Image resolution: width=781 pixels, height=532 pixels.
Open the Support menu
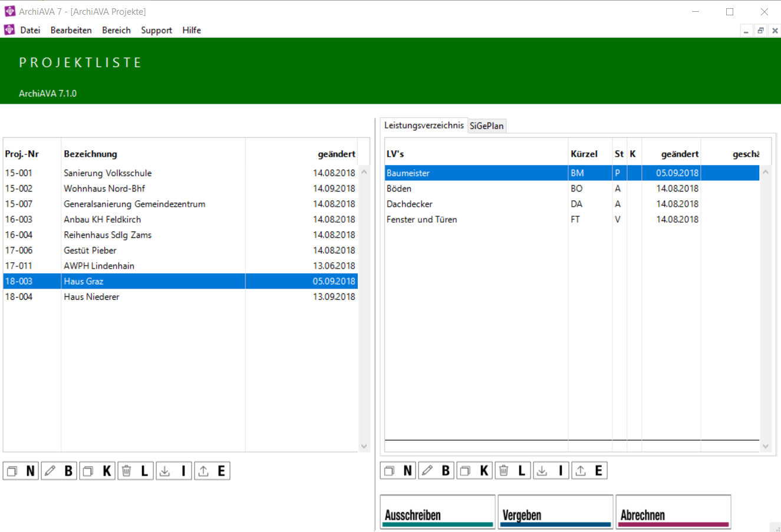pyautogui.click(x=156, y=30)
